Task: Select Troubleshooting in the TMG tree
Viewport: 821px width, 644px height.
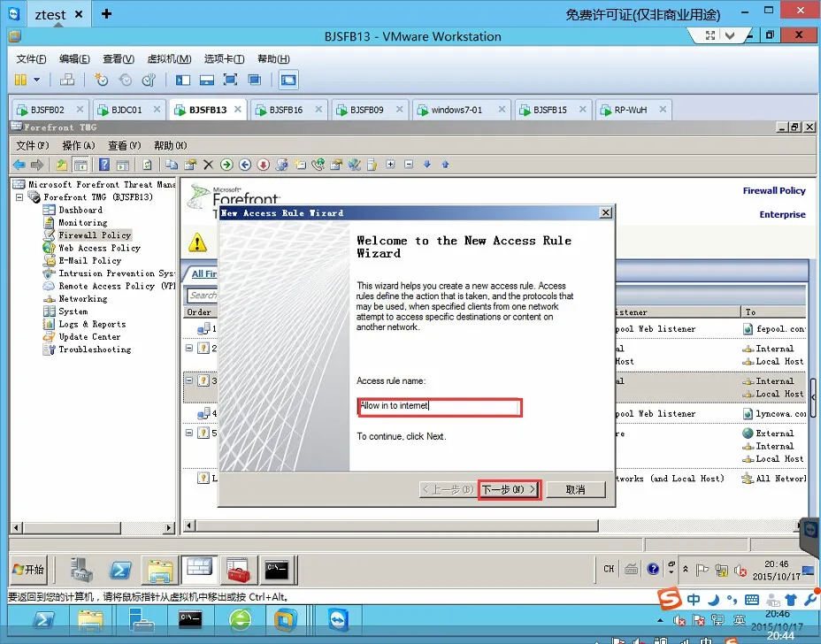Action: click(95, 349)
